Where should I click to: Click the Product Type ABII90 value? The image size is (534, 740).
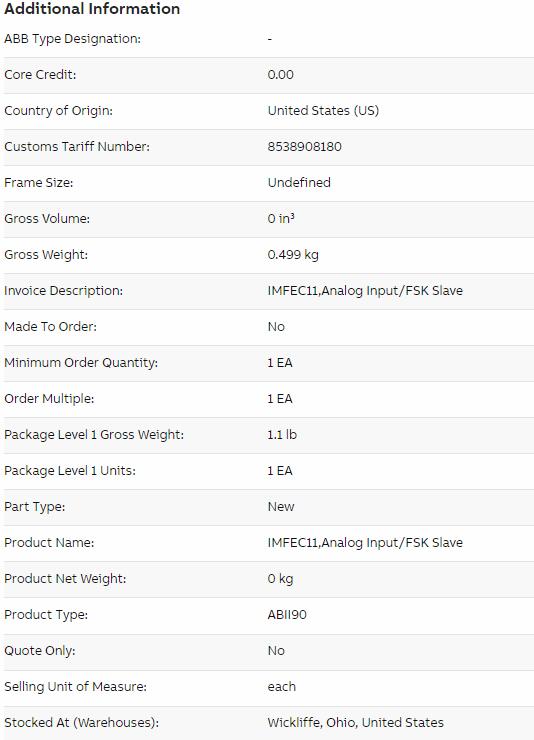coord(287,615)
